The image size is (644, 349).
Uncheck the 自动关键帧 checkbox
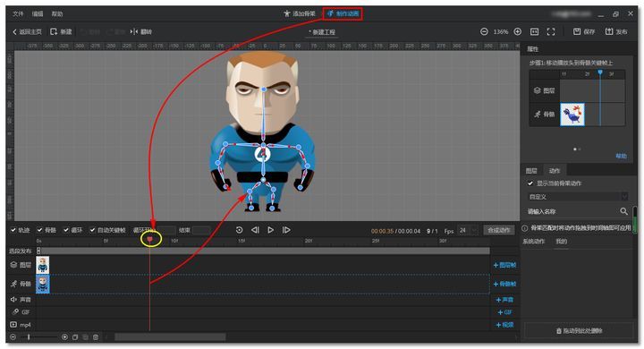point(92,230)
